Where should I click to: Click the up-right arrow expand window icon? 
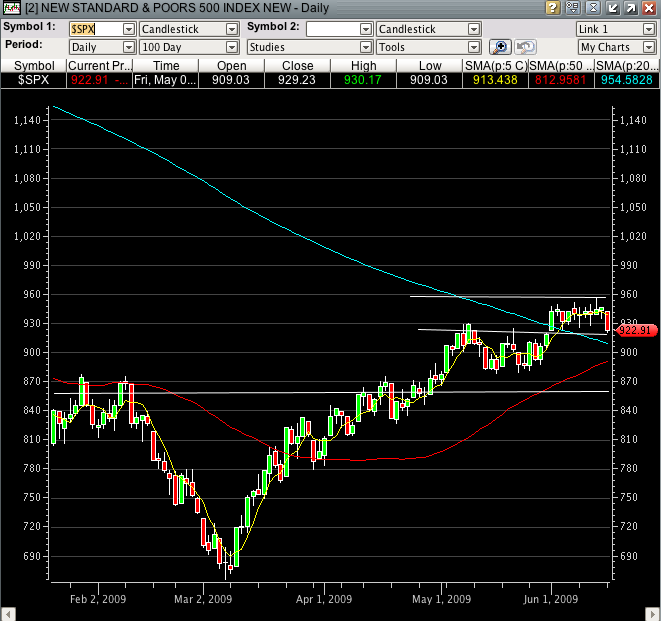[x=630, y=9]
